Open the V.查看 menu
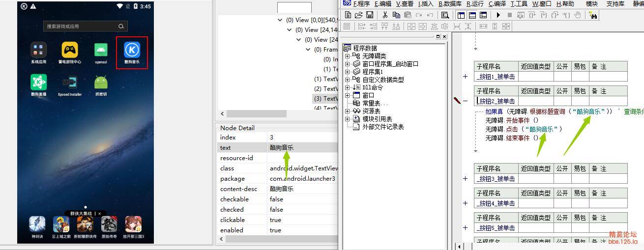 pyautogui.click(x=404, y=4)
